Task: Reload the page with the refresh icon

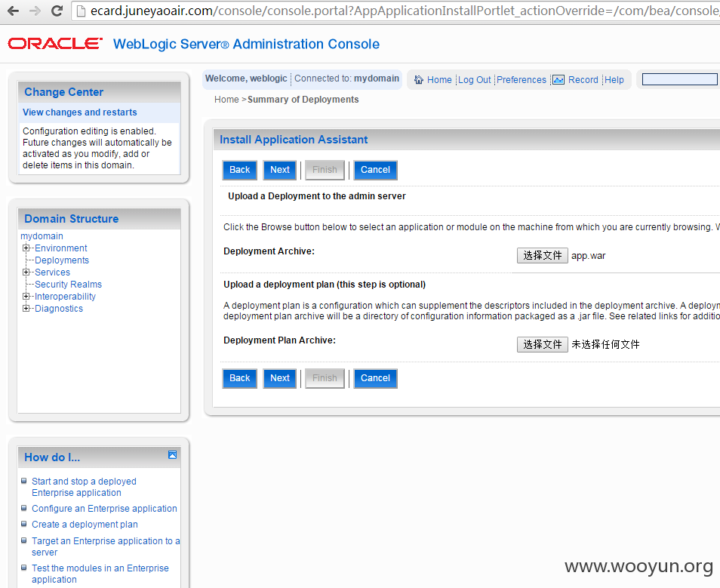Action: 57,11
